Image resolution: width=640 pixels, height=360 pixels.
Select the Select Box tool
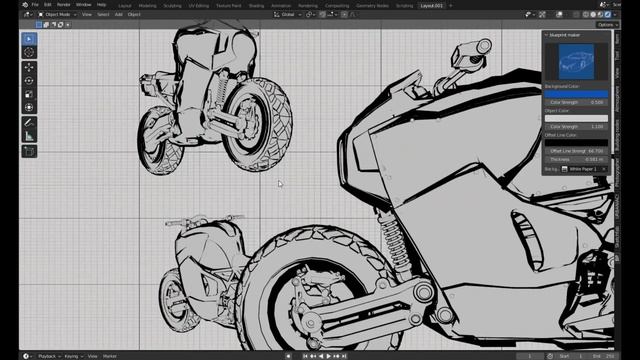point(29,39)
